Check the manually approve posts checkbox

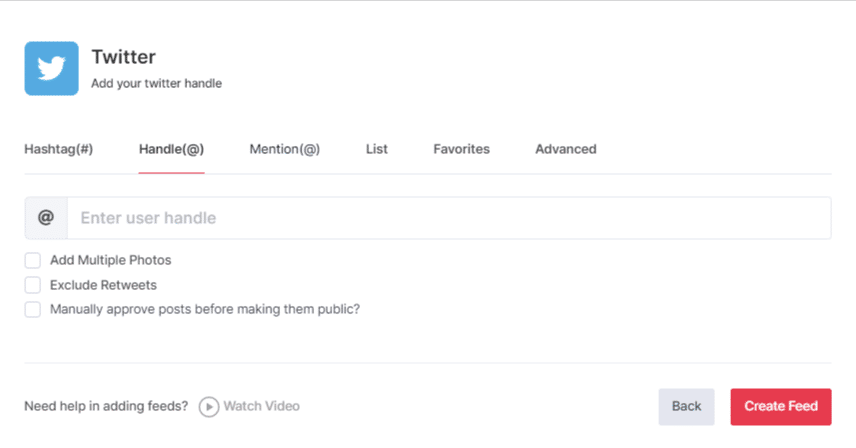point(33,310)
